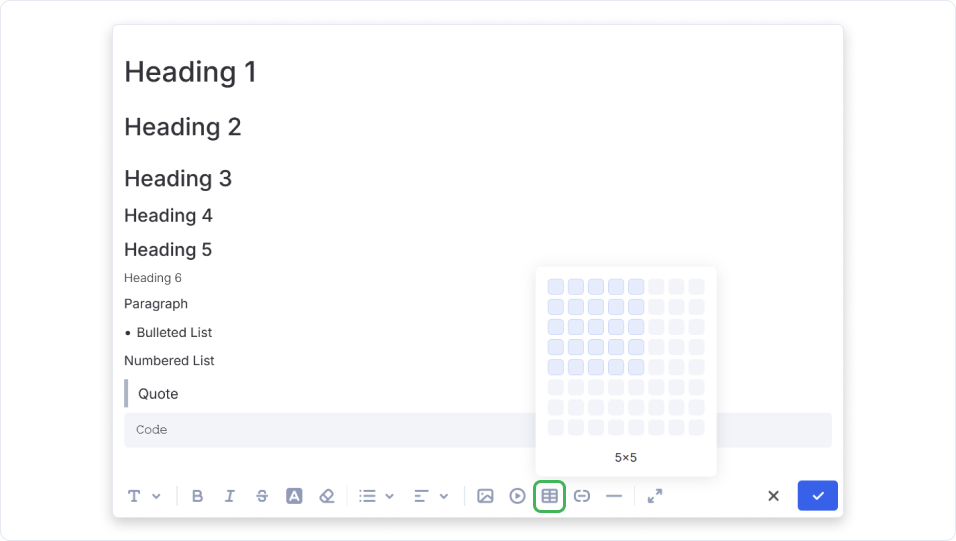
Task: Expand editor to fullscreen
Action: point(655,496)
